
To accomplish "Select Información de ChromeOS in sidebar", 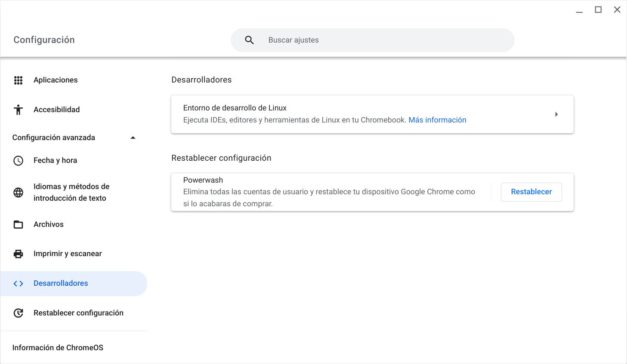I will (x=58, y=348).
